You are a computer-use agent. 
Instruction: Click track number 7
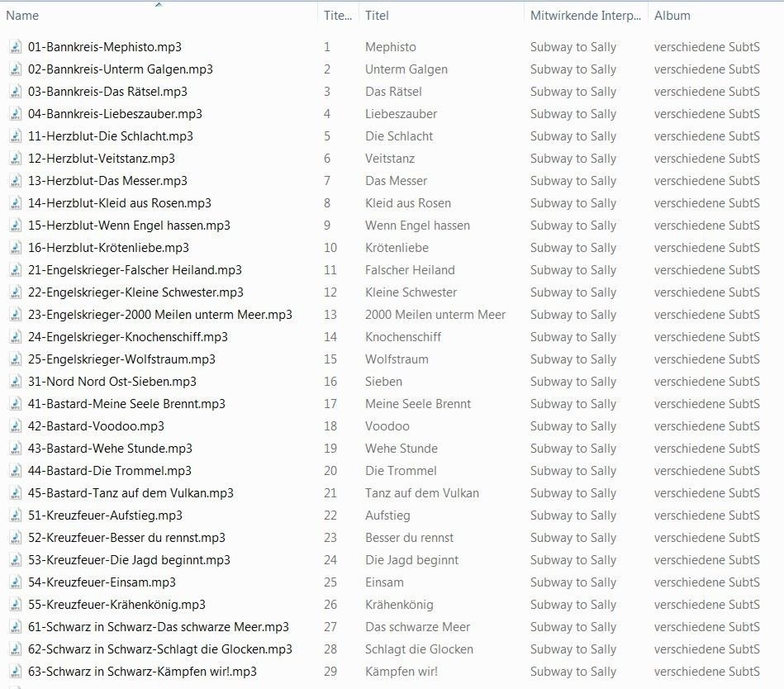[x=327, y=180]
